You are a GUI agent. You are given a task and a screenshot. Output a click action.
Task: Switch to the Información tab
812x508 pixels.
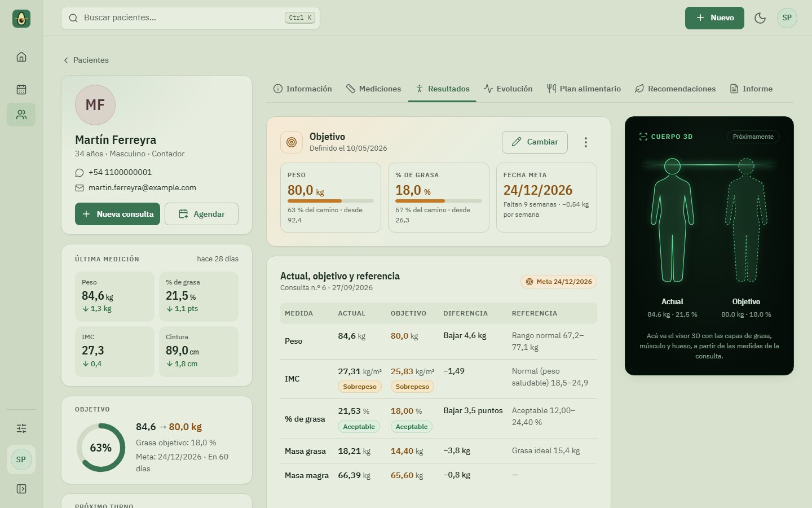(303, 89)
